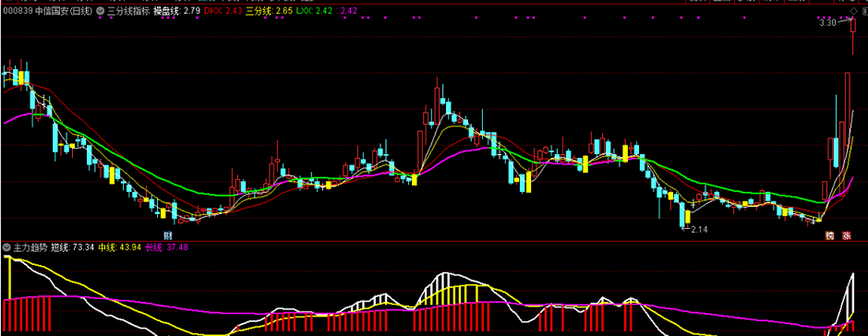Select the 主力趋势 indicator name
This screenshot has height=336, width=868.
pos(30,247)
